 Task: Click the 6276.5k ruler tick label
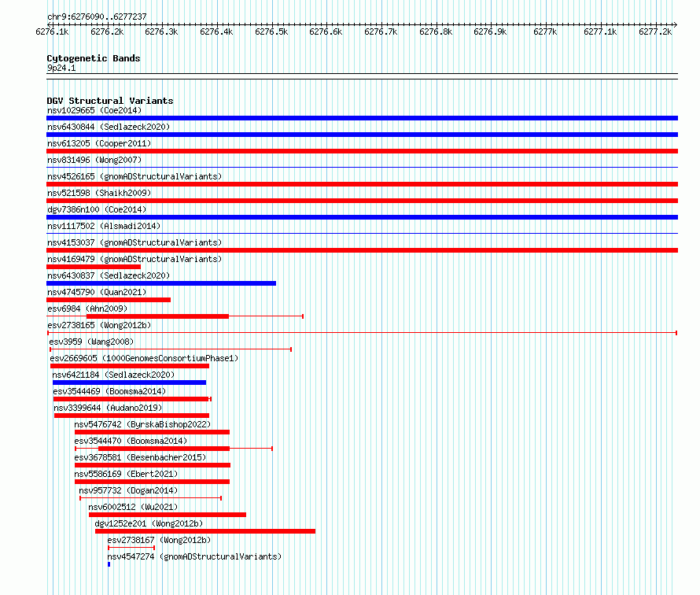[x=271, y=31]
